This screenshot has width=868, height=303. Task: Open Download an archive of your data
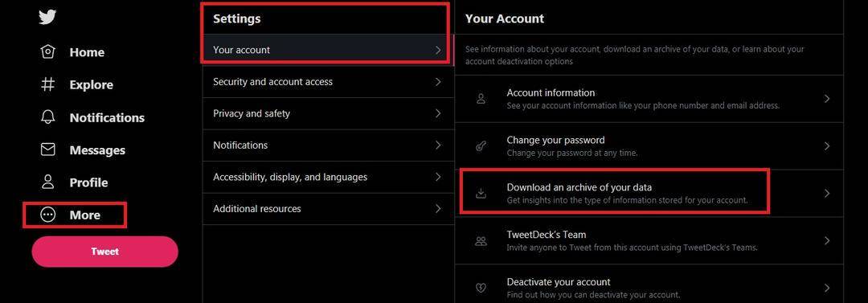coord(649,194)
